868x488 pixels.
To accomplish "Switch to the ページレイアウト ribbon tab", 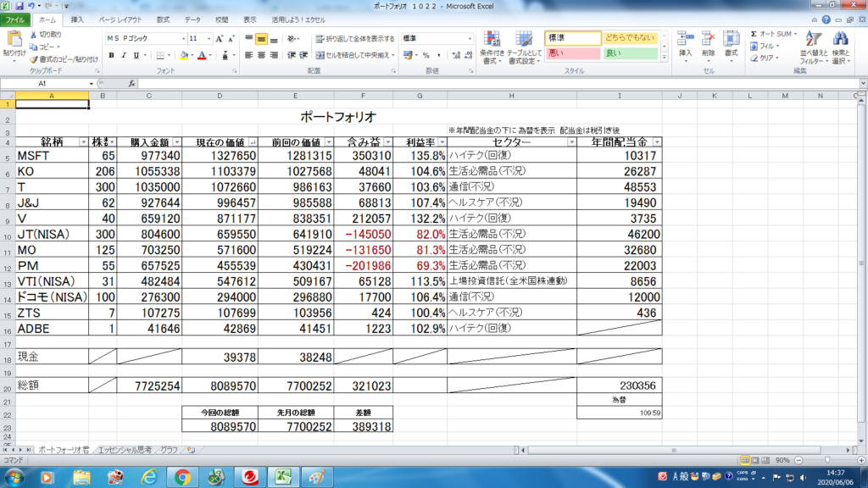I will [120, 20].
